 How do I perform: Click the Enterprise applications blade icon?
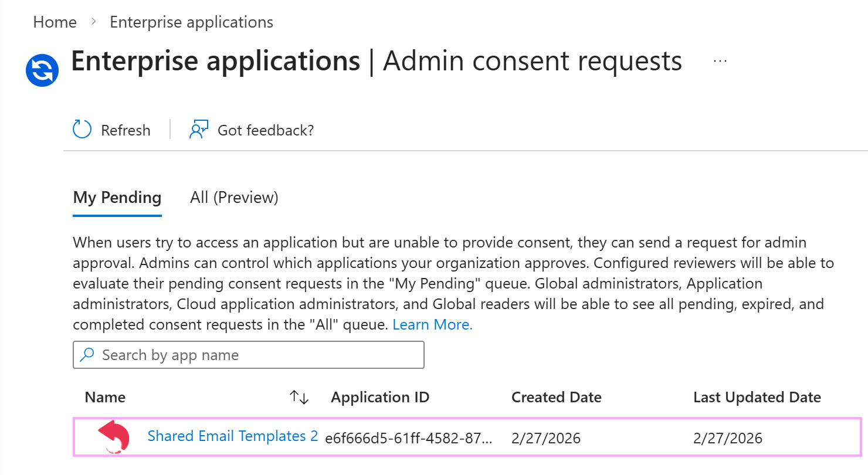(x=42, y=70)
